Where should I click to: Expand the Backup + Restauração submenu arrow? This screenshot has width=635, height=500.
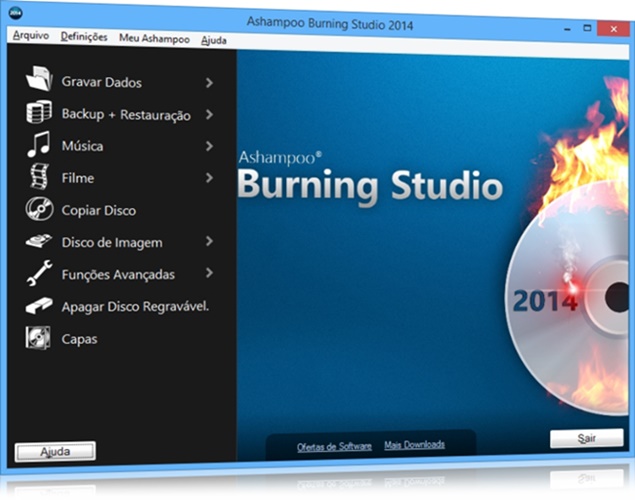click(x=209, y=115)
